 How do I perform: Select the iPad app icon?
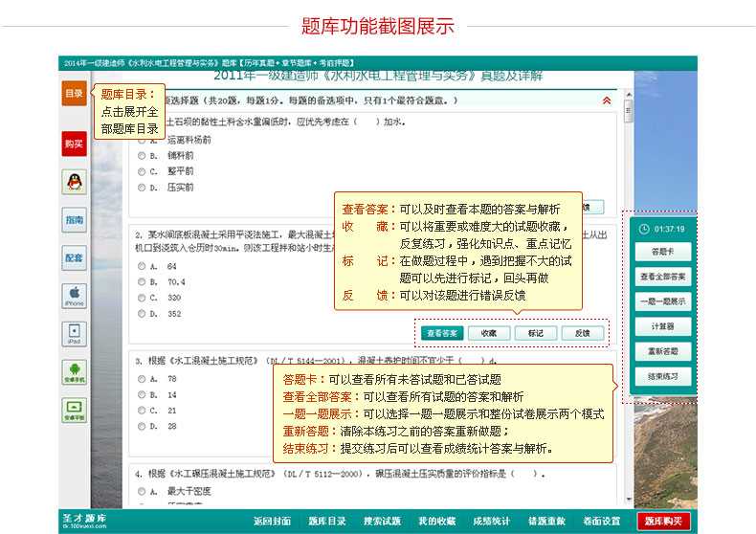74,333
